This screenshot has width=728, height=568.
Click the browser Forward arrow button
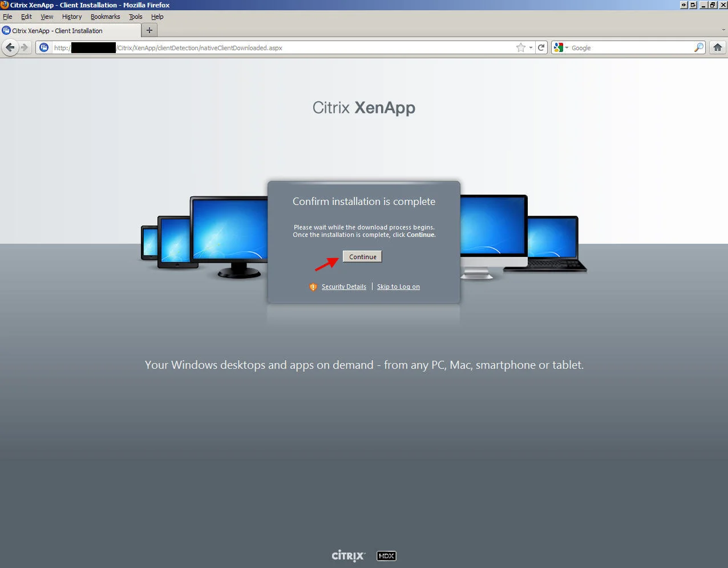25,47
